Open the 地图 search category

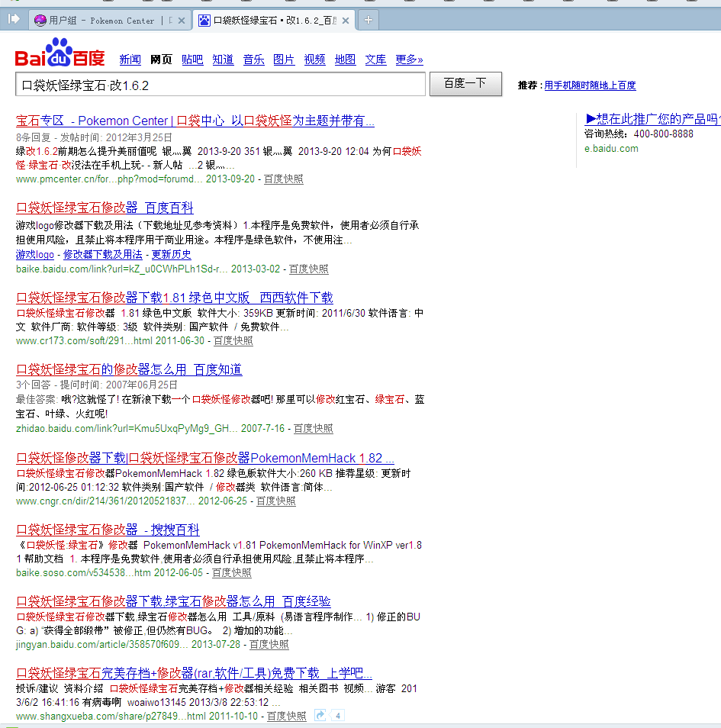coord(345,60)
